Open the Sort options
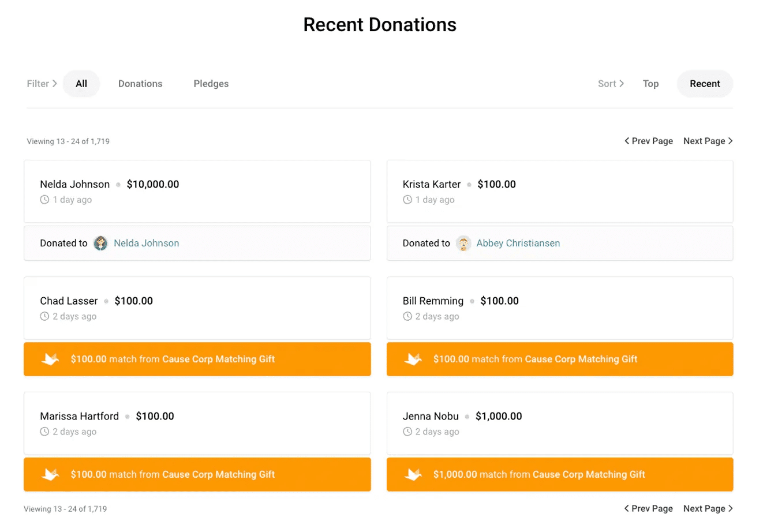763x532 pixels. click(610, 83)
